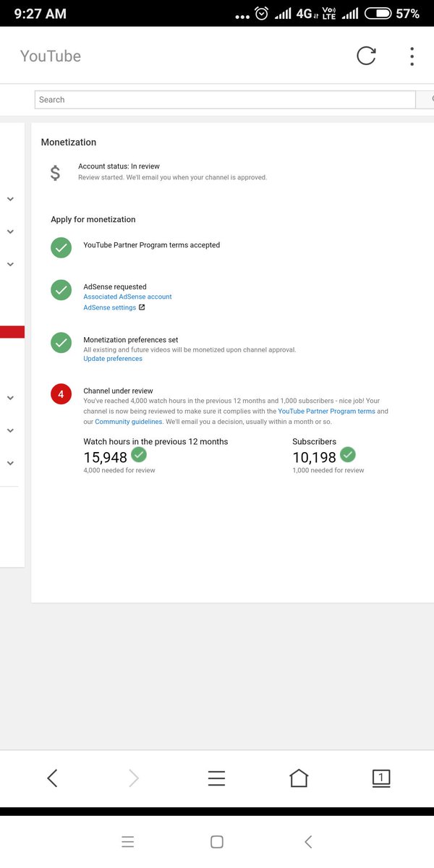Tap the browser home icon
The height and width of the screenshot is (868, 434).
click(299, 778)
